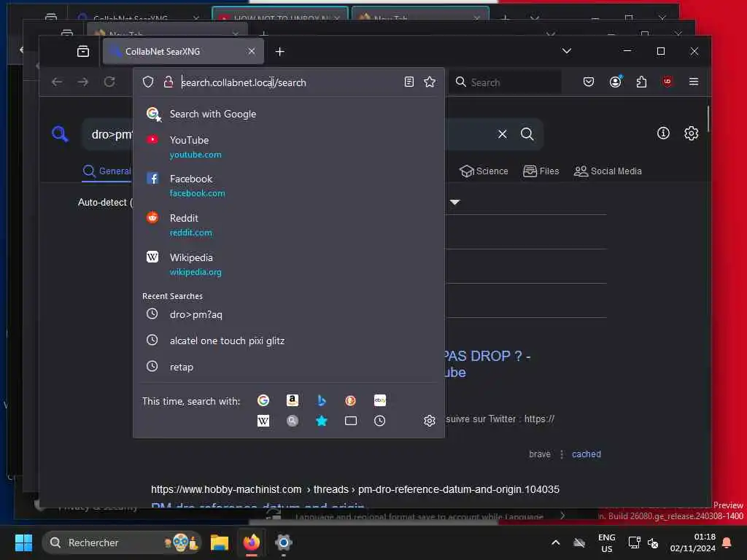The image size is (747, 560).
Task: Search in history clock icon
Action: click(x=379, y=421)
